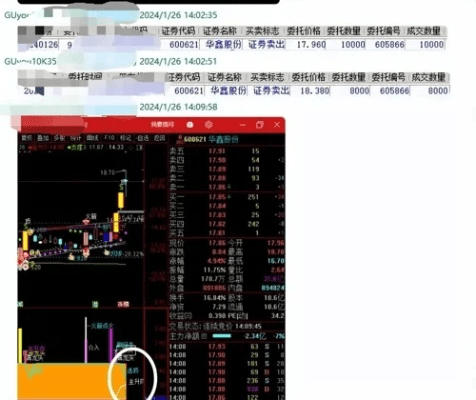Select 多股 in the chart toolbar

pos(59,138)
